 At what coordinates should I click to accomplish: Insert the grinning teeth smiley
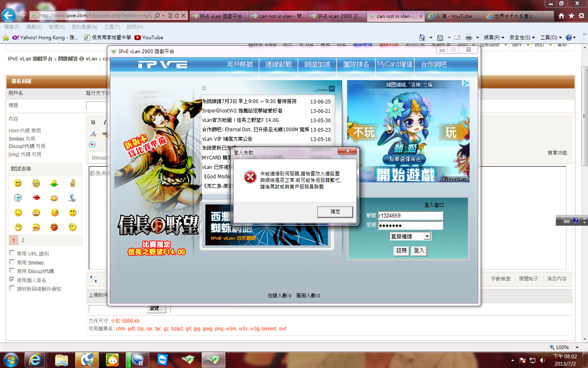coord(36,183)
